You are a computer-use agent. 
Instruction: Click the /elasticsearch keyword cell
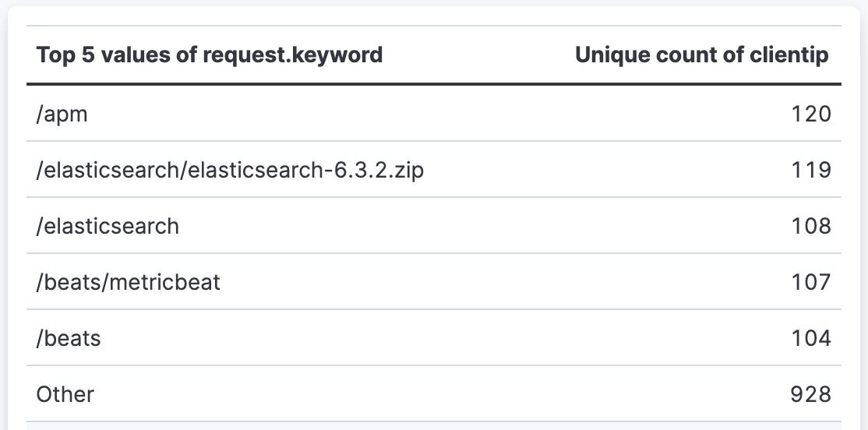(108, 226)
